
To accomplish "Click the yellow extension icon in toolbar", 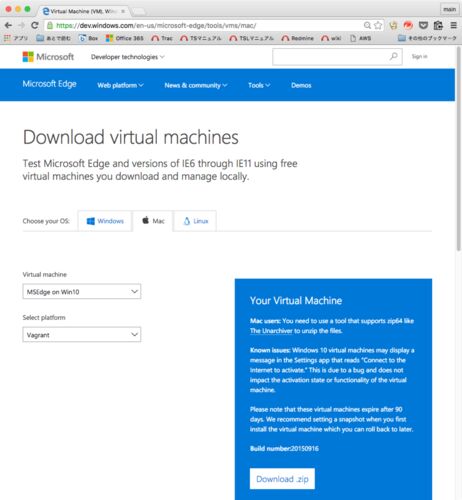I will pyautogui.click(x=393, y=25).
